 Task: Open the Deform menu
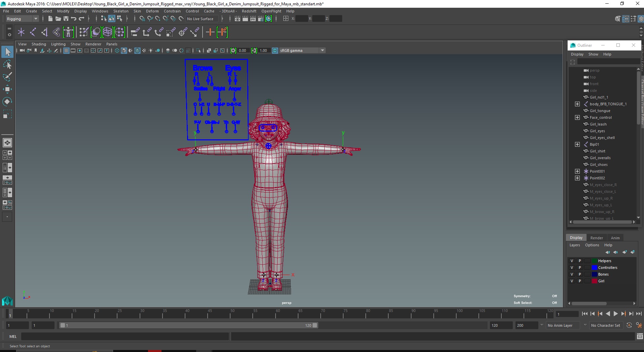click(x=152, y=11)
